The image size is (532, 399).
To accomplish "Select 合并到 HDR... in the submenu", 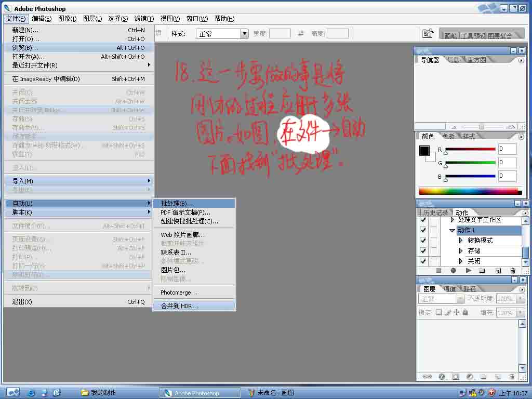I will pos(179,306).
